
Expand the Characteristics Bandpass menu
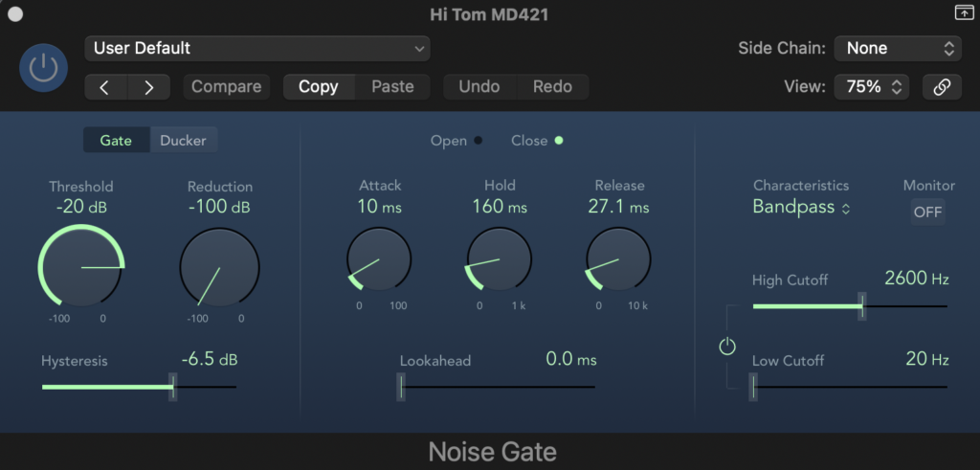tap(801, 208)
